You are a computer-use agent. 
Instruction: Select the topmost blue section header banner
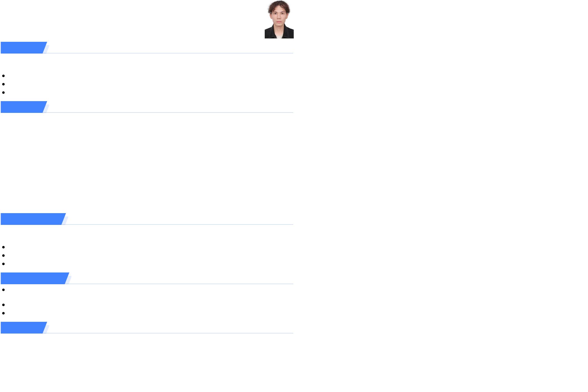(x=23, y=48)
